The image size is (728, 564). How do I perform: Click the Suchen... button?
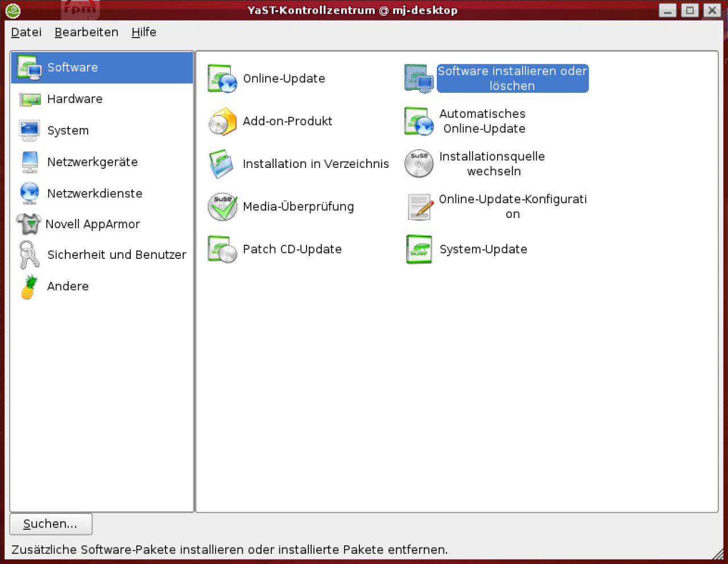click(51, 524)
